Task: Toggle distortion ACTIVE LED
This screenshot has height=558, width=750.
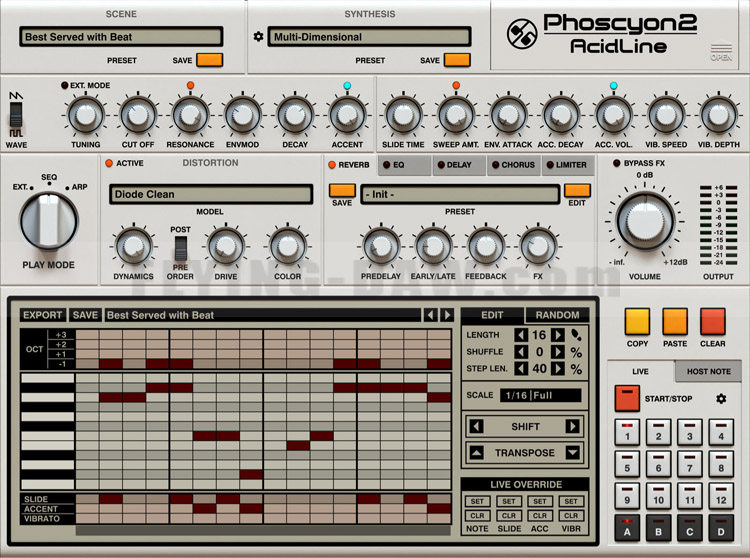Action: pyautogui.click(x=109, y=163)
